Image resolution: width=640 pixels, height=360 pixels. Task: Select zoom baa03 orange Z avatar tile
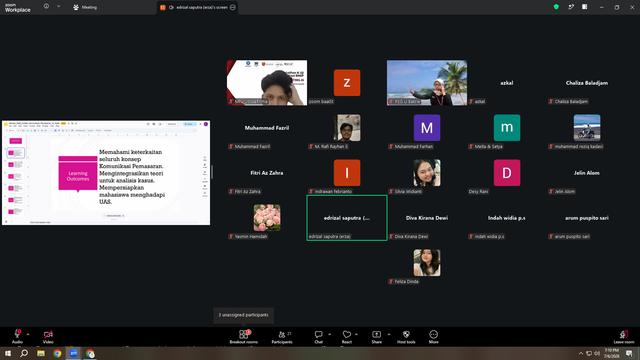pyautogui.click(x=347, y=83)
